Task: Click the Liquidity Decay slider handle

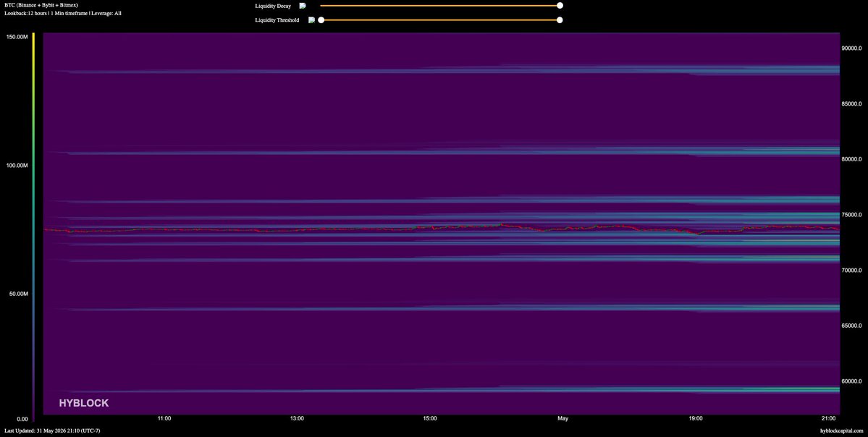Action: pos(560,6)
